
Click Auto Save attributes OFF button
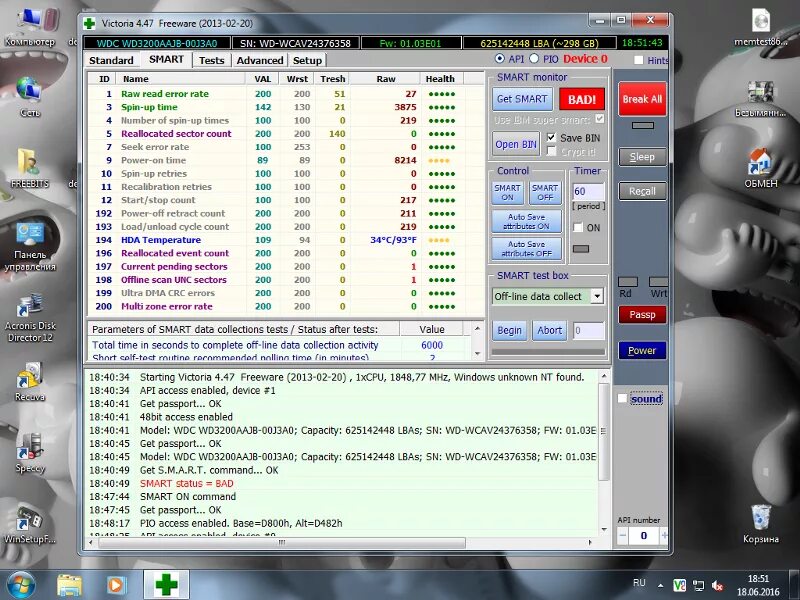point(527,248)
